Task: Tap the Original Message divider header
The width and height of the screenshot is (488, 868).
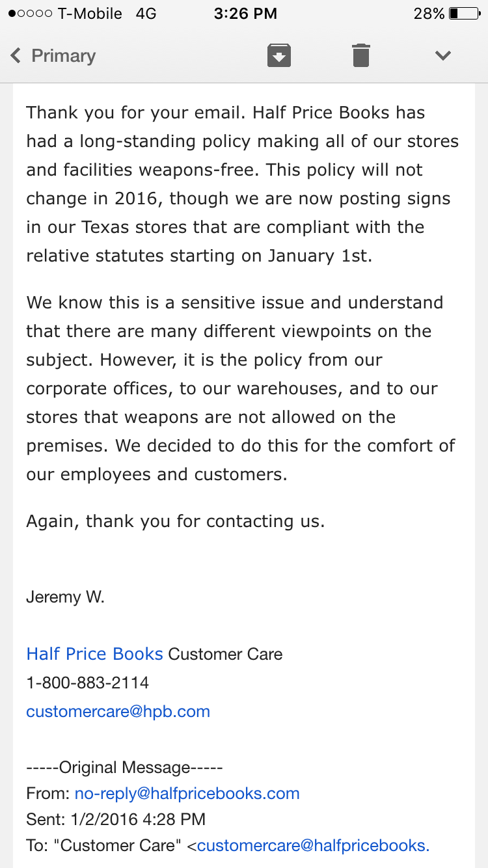Action: [x=124, y=767]
